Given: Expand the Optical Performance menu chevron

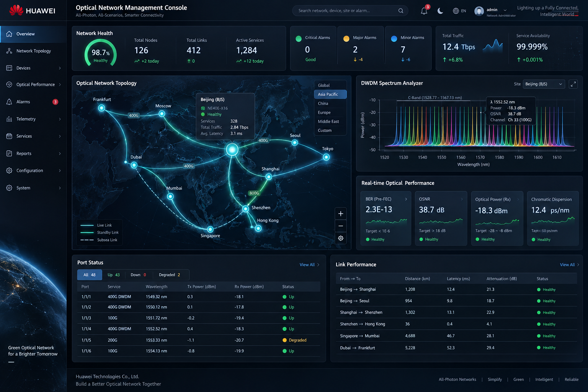Looking at the screenshot, I should point(60,85).
